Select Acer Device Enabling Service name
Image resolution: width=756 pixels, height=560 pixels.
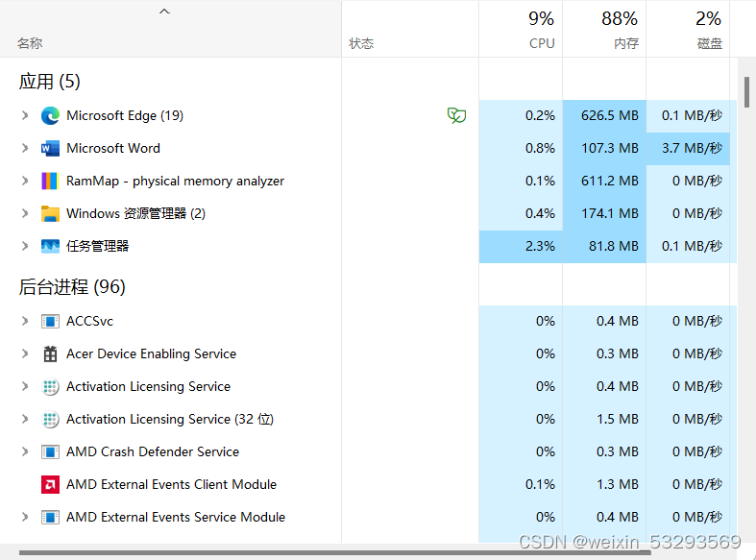tap(152, 353)
